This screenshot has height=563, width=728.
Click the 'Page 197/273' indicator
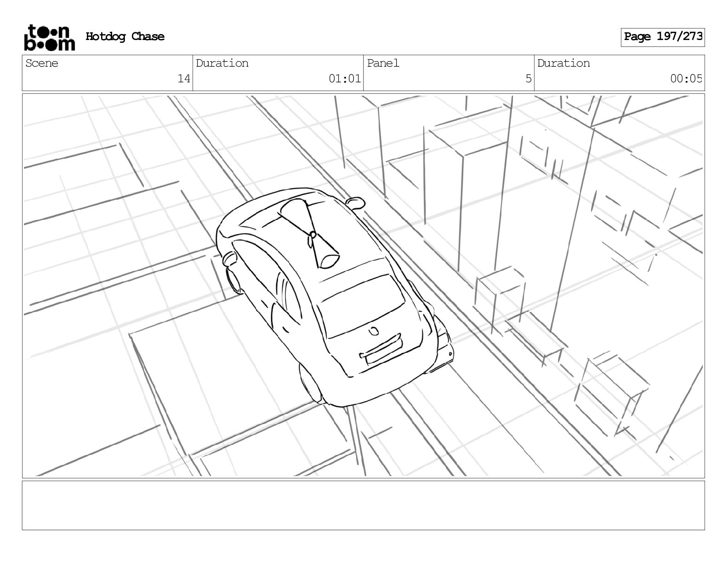[x=663, y=37]
